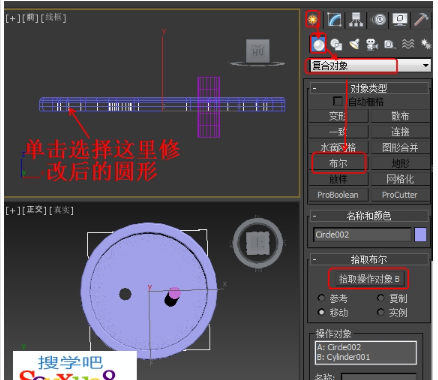Open the 复合对象 category dropdown
The image size is (438, 380).
pos(369,65)
